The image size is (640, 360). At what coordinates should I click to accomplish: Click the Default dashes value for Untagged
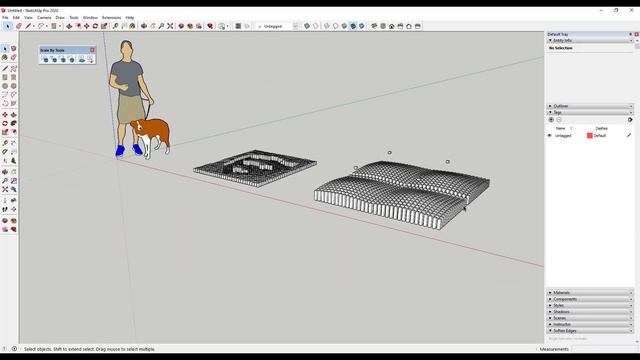pos(600,136)
